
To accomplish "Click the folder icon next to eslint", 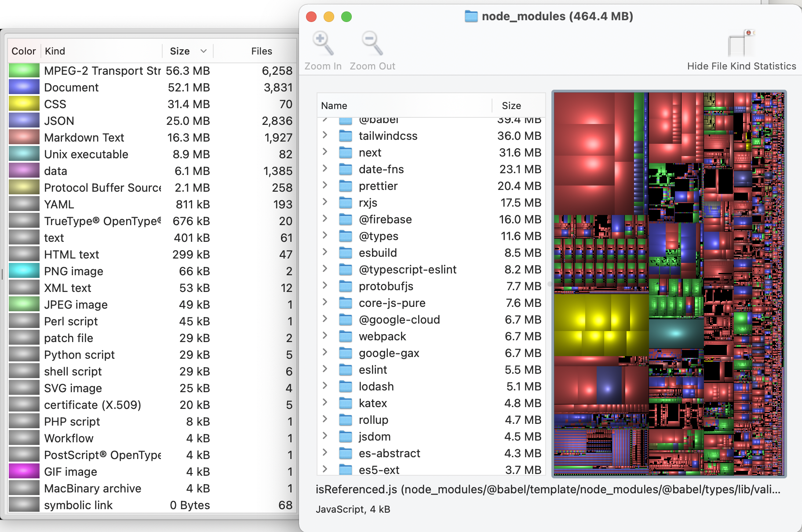I will coord(345,370).
